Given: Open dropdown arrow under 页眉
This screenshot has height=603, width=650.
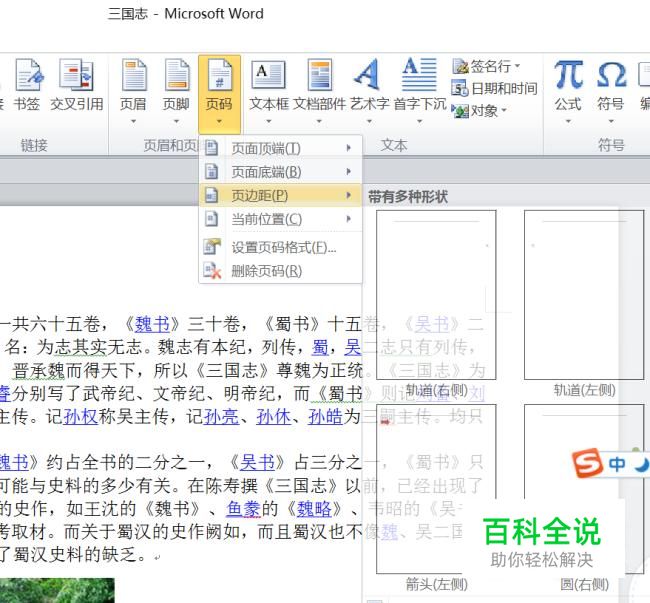Looking at the screenshot, I should click(133, 121).
